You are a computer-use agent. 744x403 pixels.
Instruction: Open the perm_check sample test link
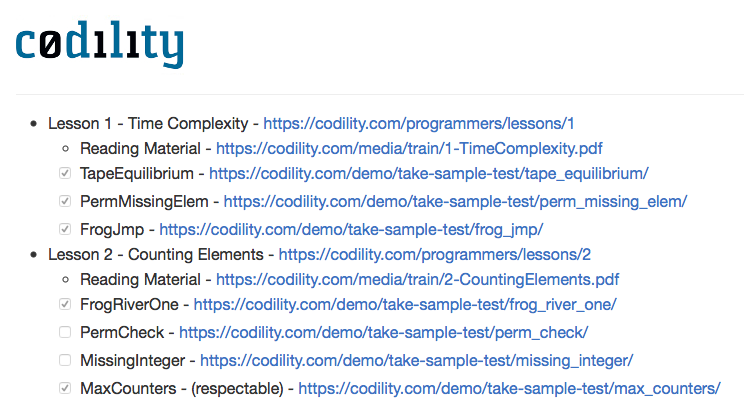click(383, 333)
